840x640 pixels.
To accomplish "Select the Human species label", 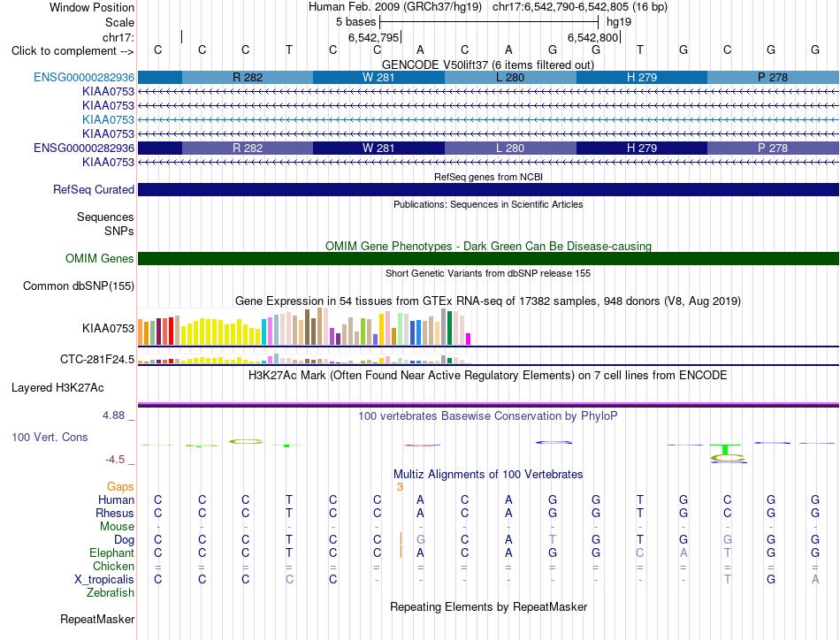I will [116, 499].
